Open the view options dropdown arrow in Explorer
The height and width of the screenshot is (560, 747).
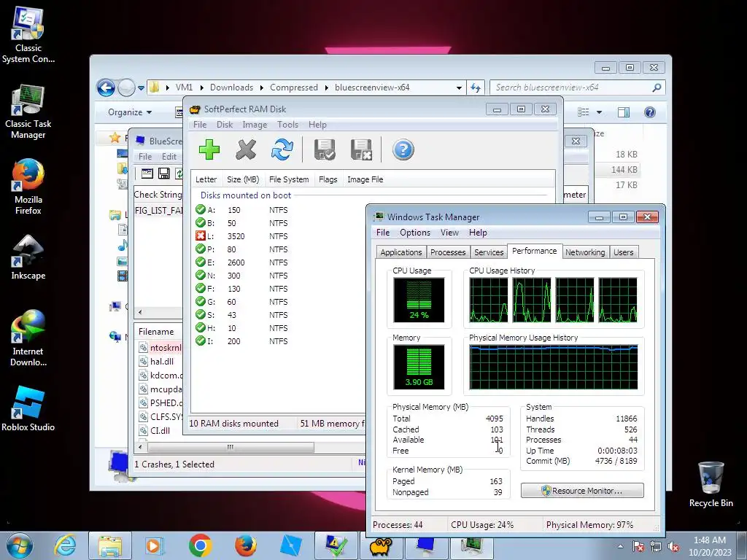click(x=600, y=112)
